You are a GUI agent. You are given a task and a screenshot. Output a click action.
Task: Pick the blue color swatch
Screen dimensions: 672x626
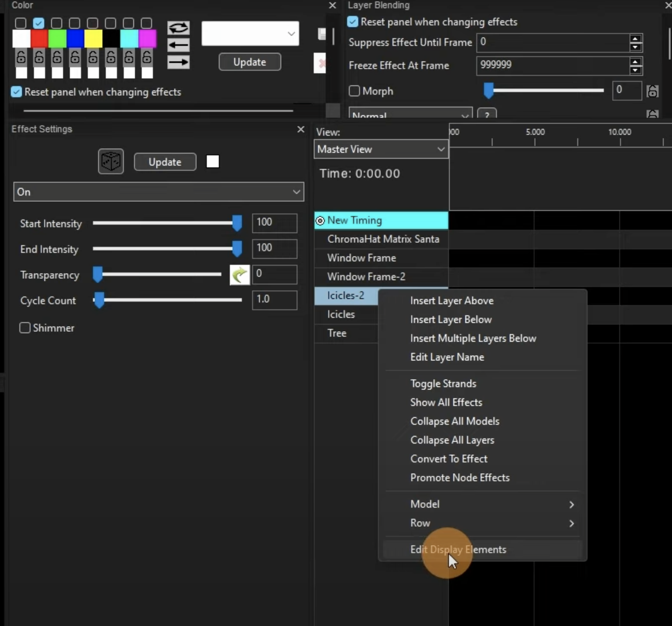pos(75,39)
